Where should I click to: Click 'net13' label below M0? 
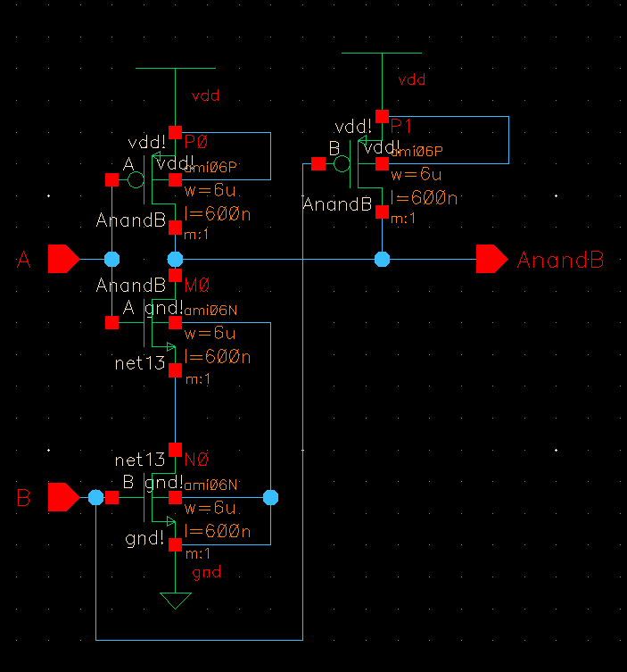140,363
